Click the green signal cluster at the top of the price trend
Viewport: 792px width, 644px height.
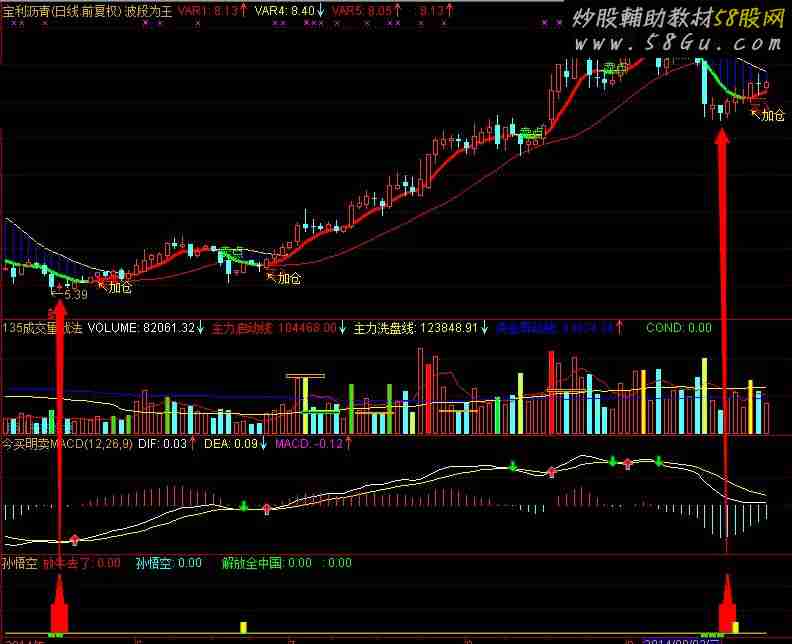(x=615, y=68)
